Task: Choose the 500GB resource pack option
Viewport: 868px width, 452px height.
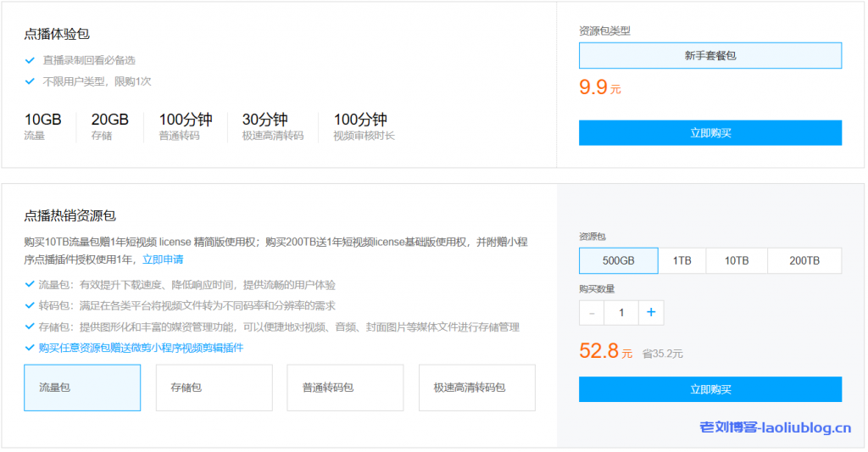Action: tap(618, 261)
